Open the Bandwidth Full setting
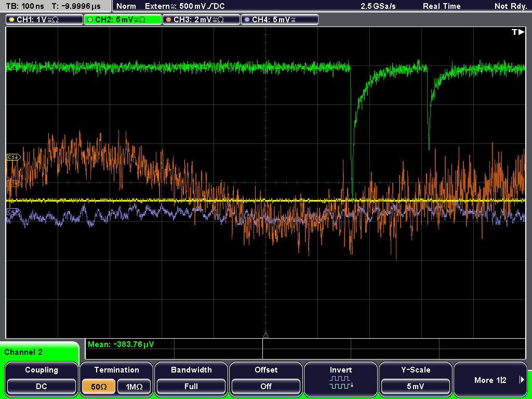Screen dimensions: 532x399 [191, 386]
